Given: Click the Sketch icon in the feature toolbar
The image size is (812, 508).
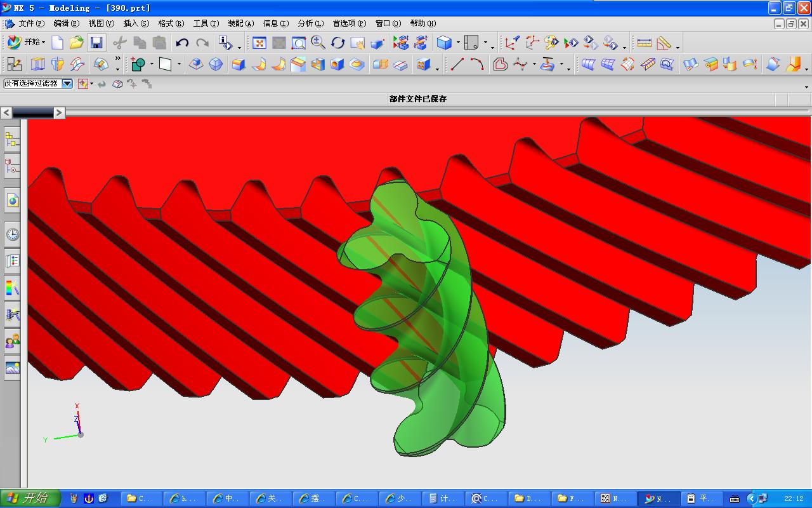Looking at the screenshot, I should pyautogui.click(x=14, y=64).
